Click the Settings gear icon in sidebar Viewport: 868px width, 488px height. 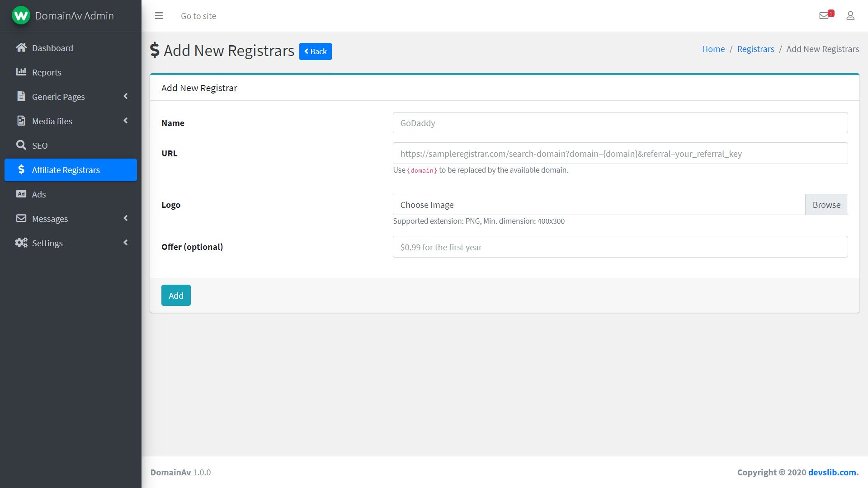tap(21, 243)
